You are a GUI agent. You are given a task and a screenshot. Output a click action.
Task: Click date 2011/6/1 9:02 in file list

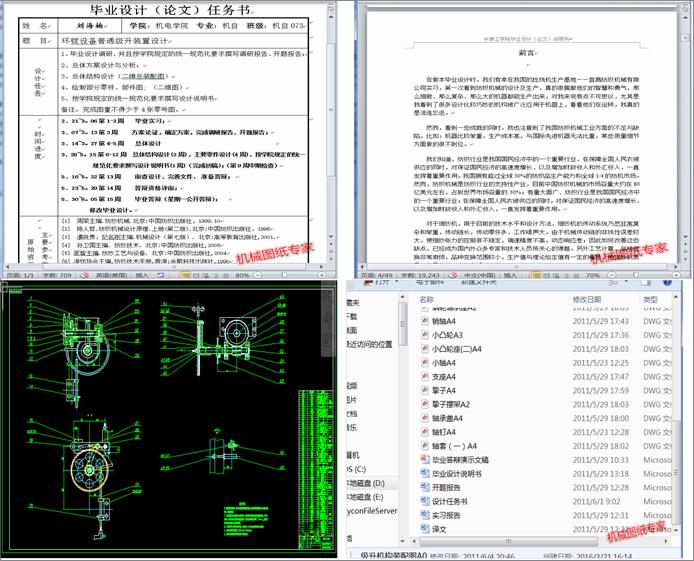tap(597, 501)
